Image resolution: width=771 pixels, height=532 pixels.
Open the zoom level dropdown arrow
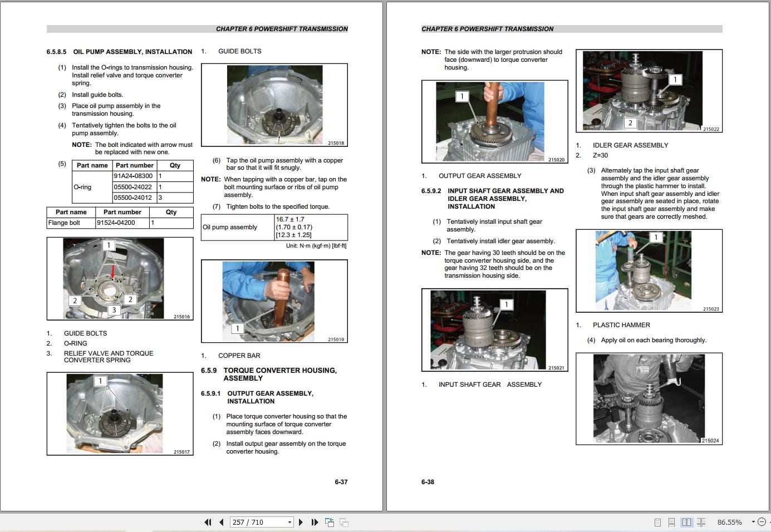pyautogui.click(x=753, y=522)
